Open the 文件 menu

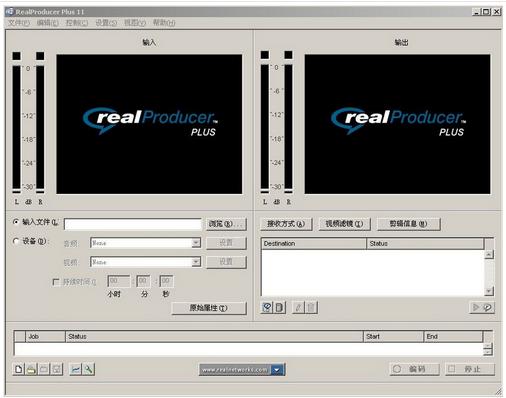click(x=19, y=23)
